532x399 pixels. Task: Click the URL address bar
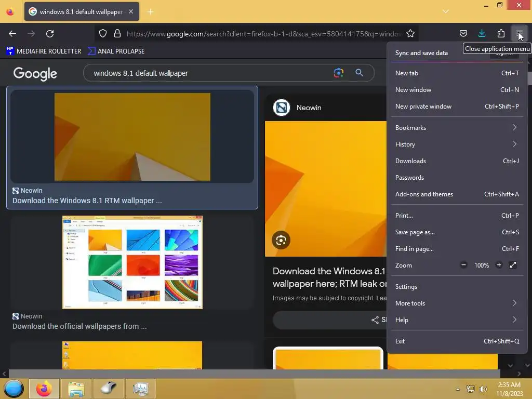(x=264, y=34)
